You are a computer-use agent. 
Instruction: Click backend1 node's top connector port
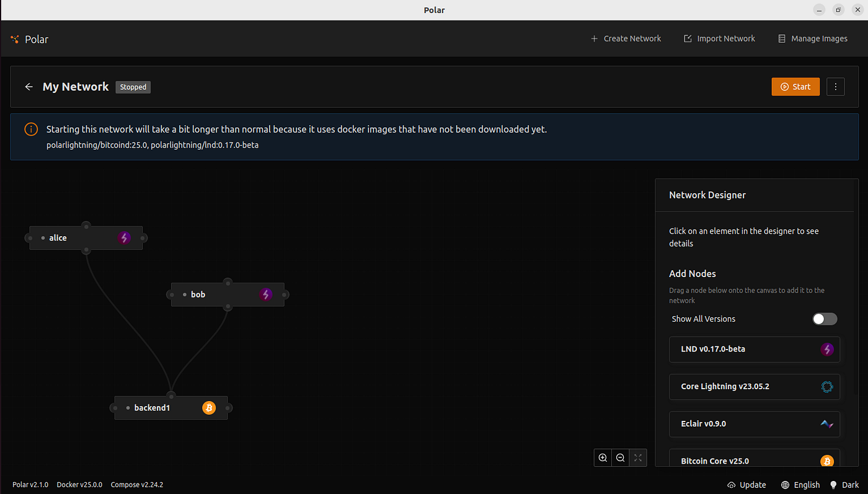[x=171, y=395]
